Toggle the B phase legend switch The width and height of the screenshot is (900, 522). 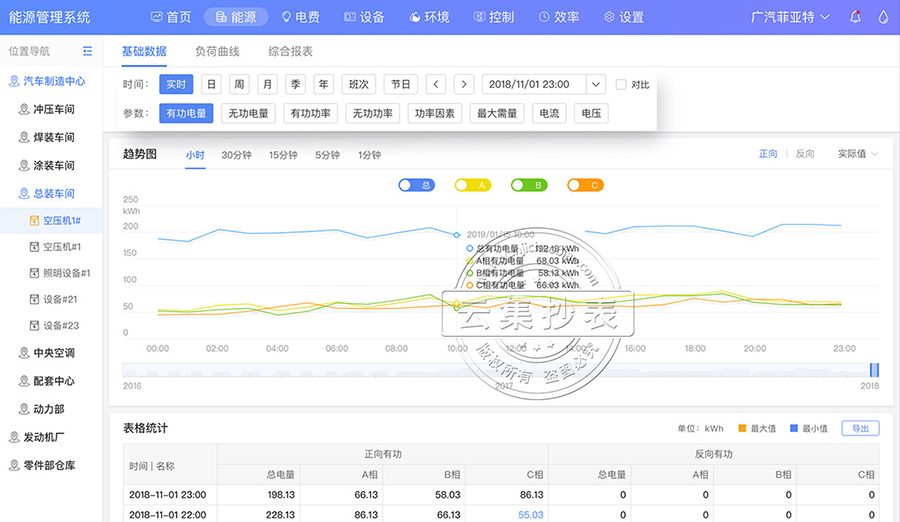pos(528,185)
